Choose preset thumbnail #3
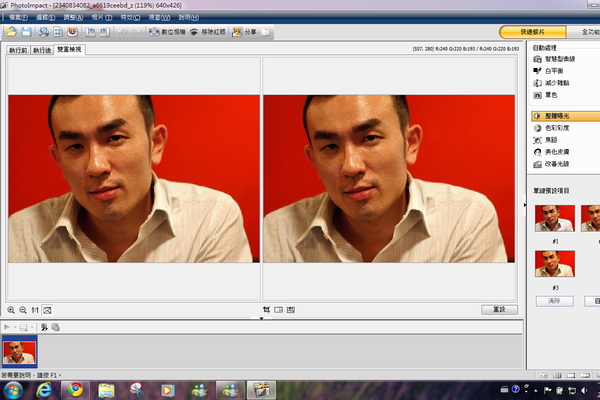Image resolution: width=600 pixels, height=400 pixels. click(x=554, y=264)
